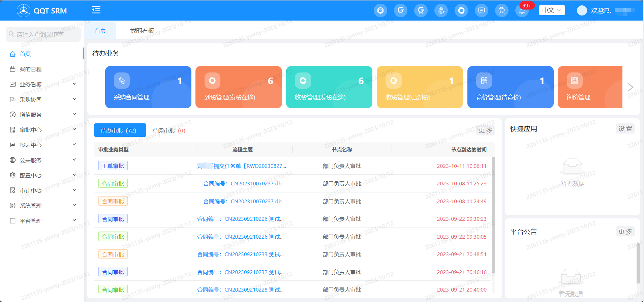
Task: Open the enterprise hexagon icon in the header
Action: coord(380,10)
